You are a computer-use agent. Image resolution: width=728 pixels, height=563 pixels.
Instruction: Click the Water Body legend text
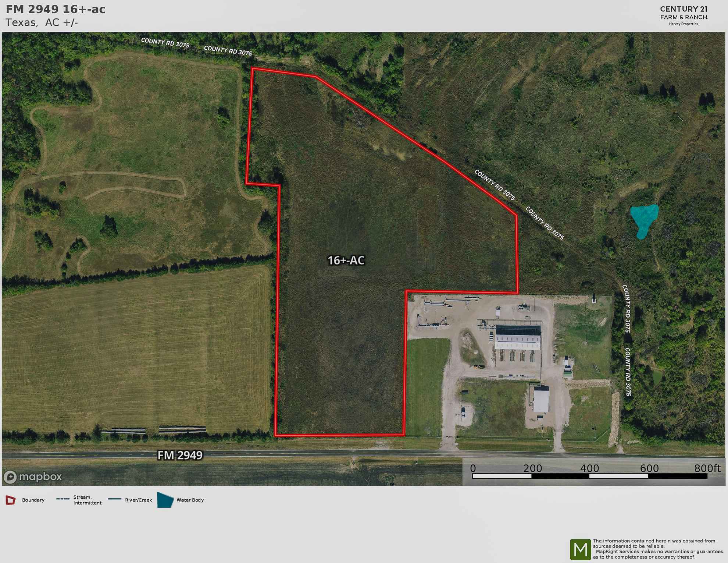tap(190, 500)
